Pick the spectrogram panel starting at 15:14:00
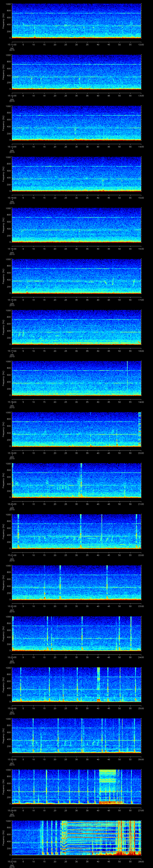 [x=76, y=174]
